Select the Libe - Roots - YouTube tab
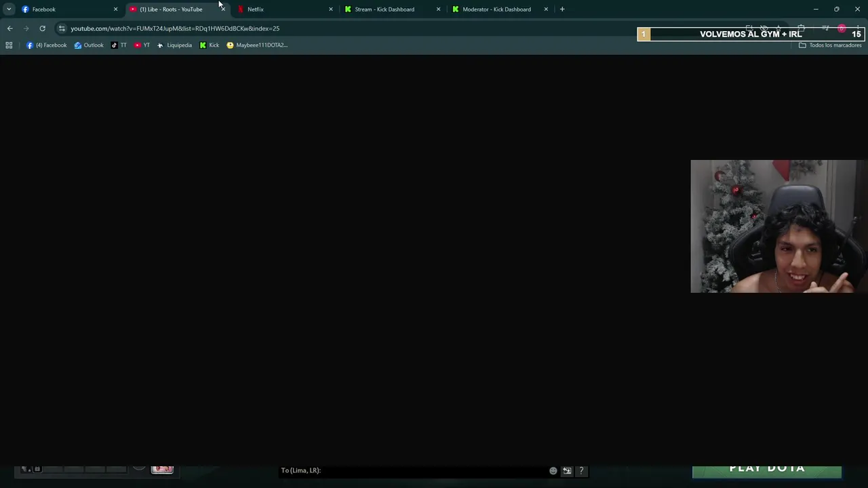Screen dimensions: 868x488 pyautogui.click(x=178, y=9)
